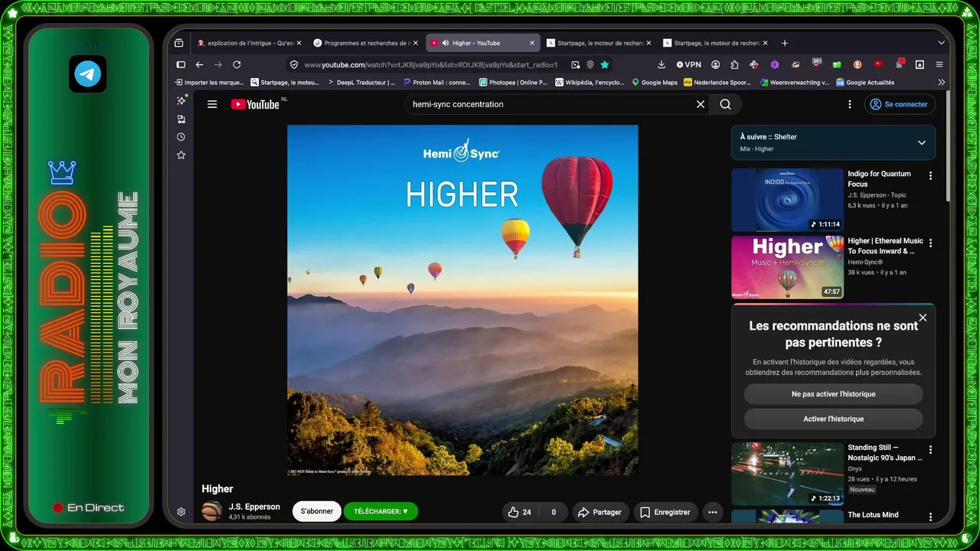This screenshot has width=980, height=551.
Task: Open the browser main menu hamburger
Action: pyautogui.click(x=939, y=65)
